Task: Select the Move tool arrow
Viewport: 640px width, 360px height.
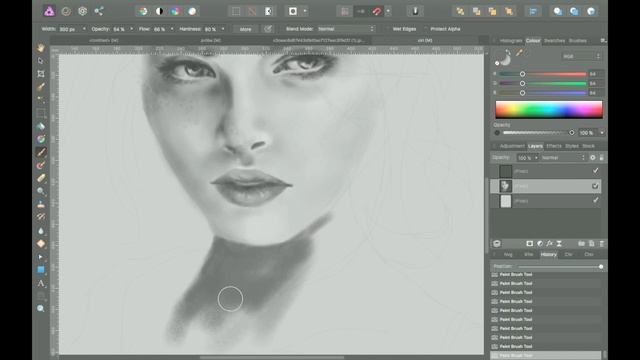Action: 41,61
